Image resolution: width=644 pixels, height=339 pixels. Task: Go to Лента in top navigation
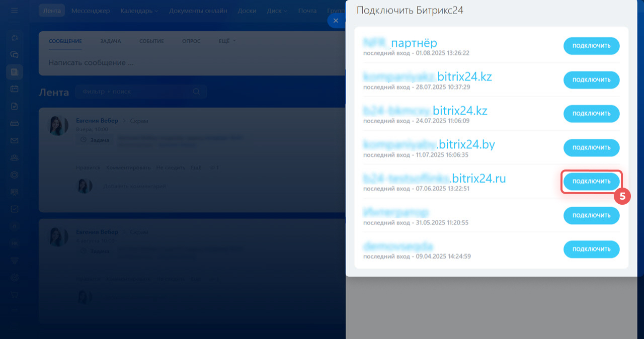tap(52, 11)
